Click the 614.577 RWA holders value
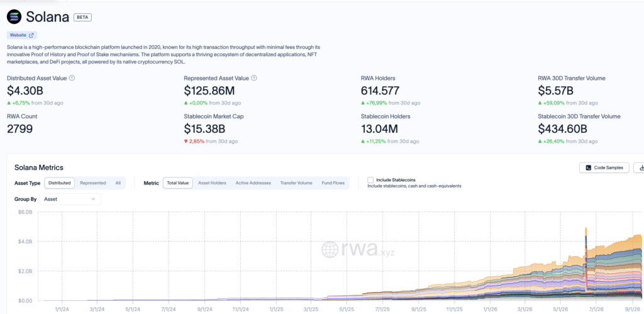 (380, 91)
